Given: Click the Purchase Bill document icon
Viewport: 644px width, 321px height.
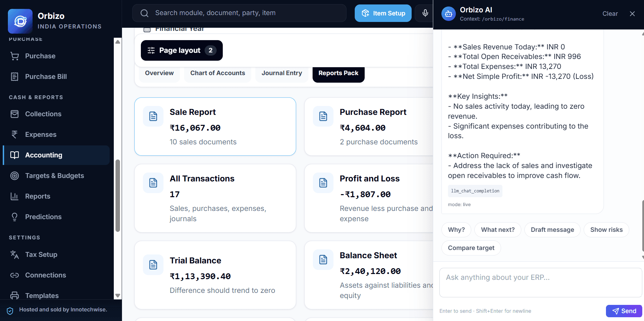Looking at the screenshot, I should (x=14, y=76).
